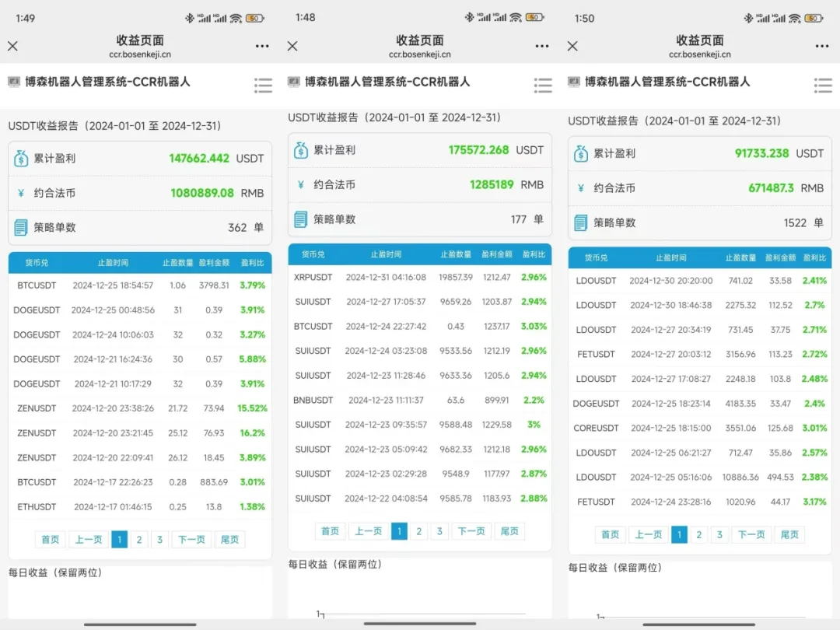The image size is (840, 630).
Task: Select the XRPUSDT row on the middle phone
Action: point(420,277)
